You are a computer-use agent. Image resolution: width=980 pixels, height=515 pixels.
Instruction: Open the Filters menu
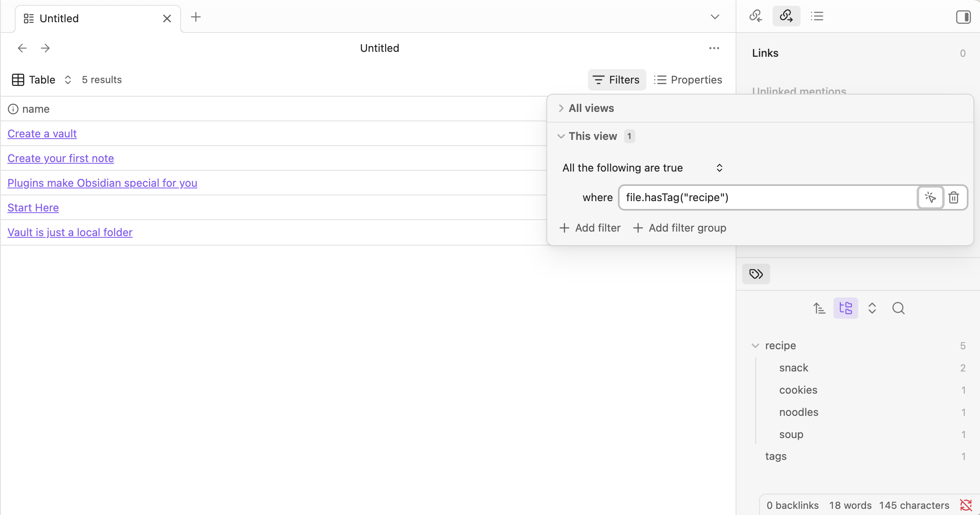[x=617, y=80]
